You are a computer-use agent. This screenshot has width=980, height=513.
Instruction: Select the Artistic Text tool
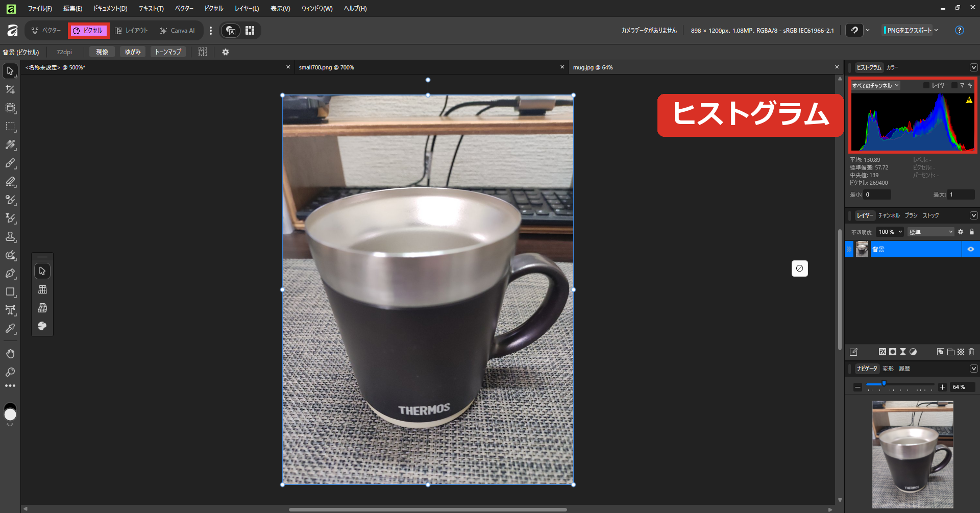pos(10,310)
